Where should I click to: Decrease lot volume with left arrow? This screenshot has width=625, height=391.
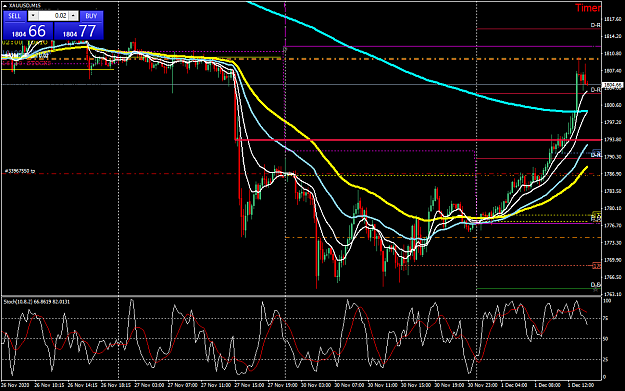33,16
